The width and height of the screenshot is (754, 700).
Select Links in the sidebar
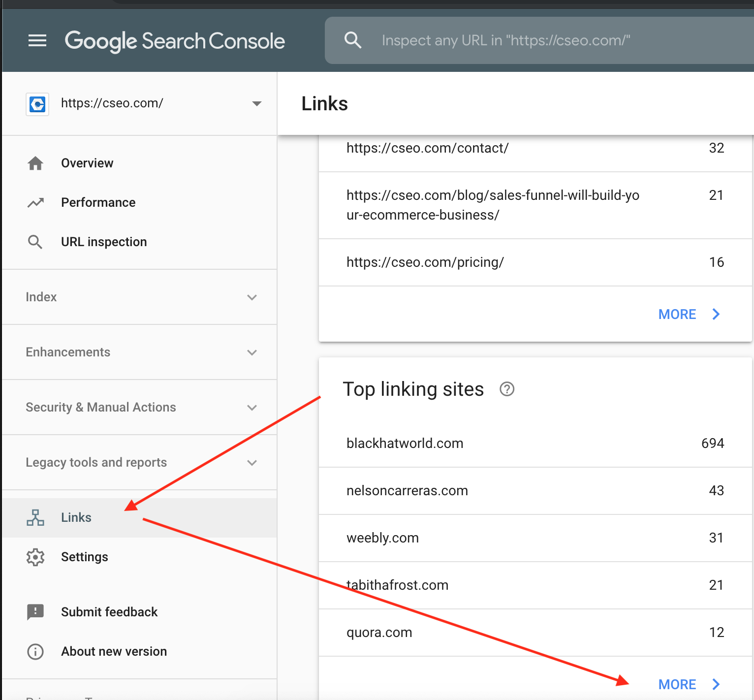click(x=140, y=517)
